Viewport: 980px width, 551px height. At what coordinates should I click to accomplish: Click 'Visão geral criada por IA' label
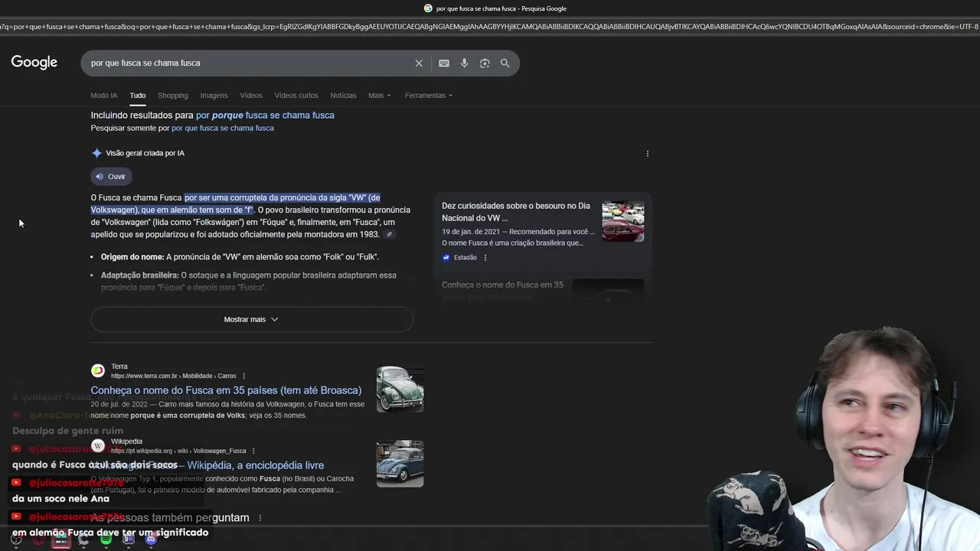145,153
